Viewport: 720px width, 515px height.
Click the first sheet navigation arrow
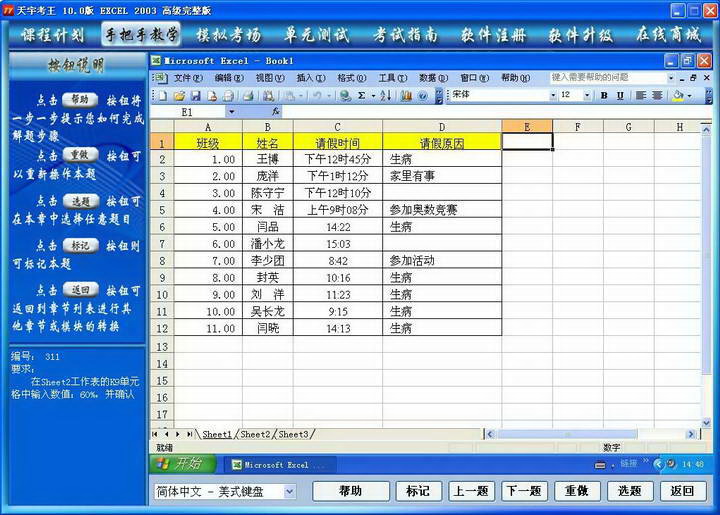(x=155, y=434)
